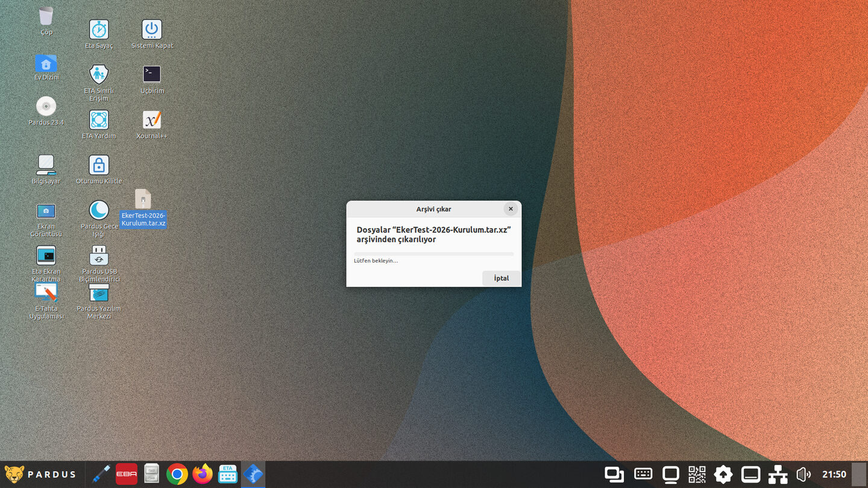Launch Firefox from the taskbar
Screen dimensions: 868x488
tap(203, 475)
